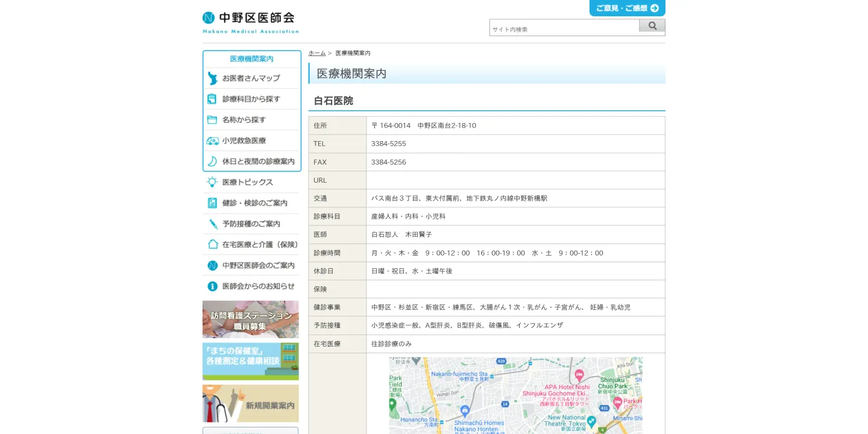
Task: Click the 医療機関案内 sidebar header
Action: click(x=251, y=58)
